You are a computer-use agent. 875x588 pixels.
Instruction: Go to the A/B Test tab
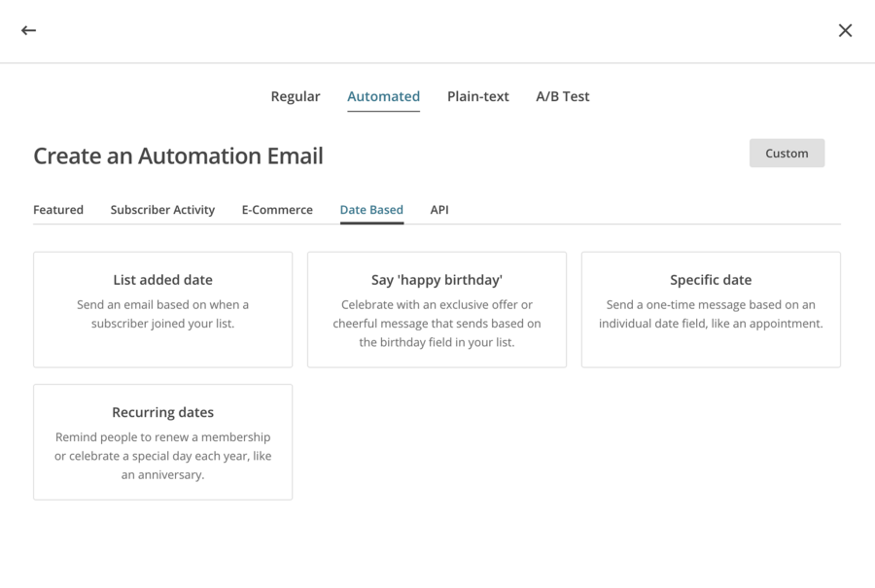coord(563,96)
